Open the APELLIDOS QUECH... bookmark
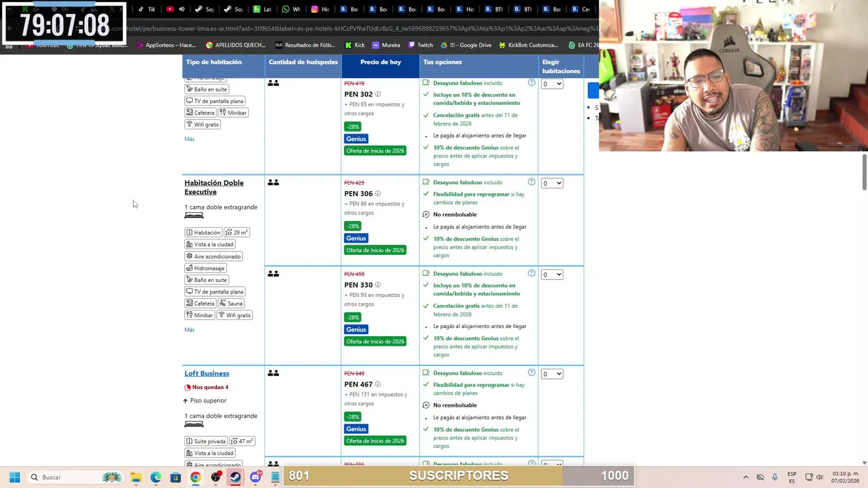The height and width of the screenshot is (488, 868). (x=235, y=45)
